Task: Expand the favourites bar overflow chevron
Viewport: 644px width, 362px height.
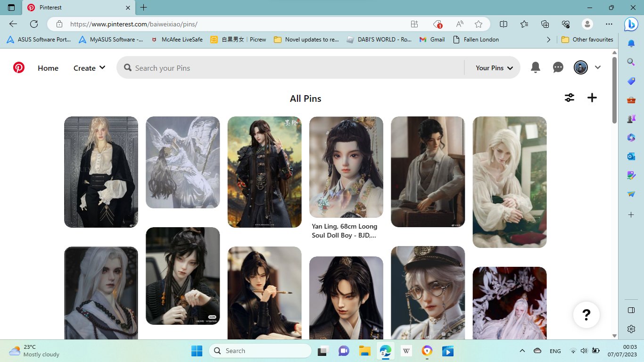Action: tap(548, 40)
